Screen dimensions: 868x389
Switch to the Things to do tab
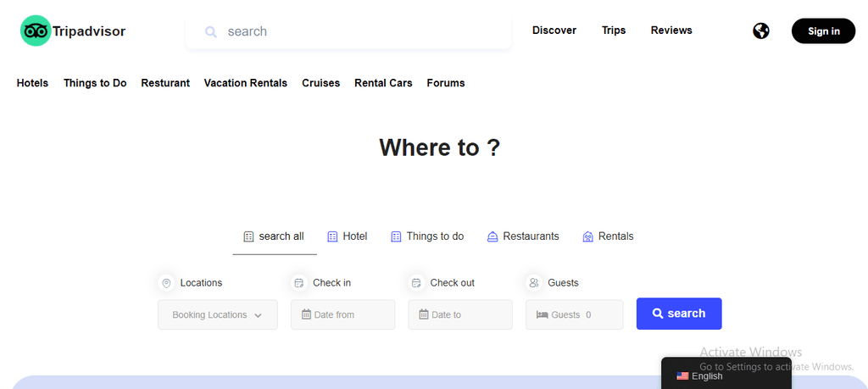(x=427, y=236)
